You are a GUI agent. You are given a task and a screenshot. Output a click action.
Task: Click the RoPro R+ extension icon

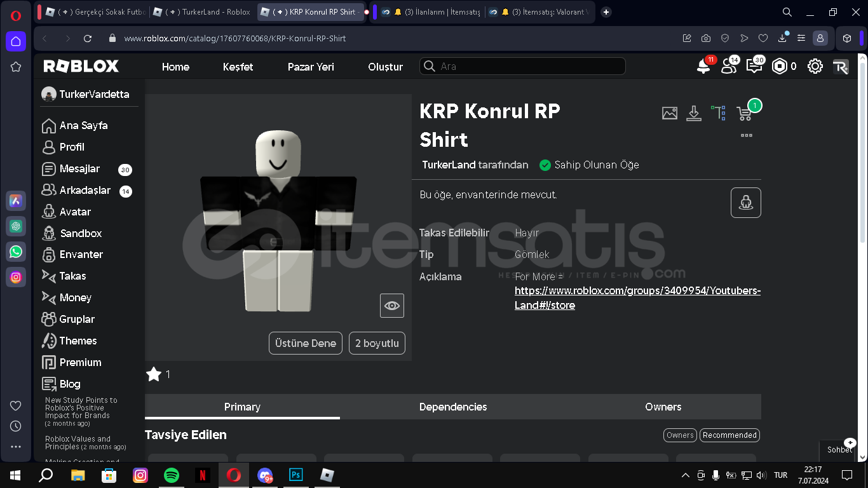(x=841, y=67)
